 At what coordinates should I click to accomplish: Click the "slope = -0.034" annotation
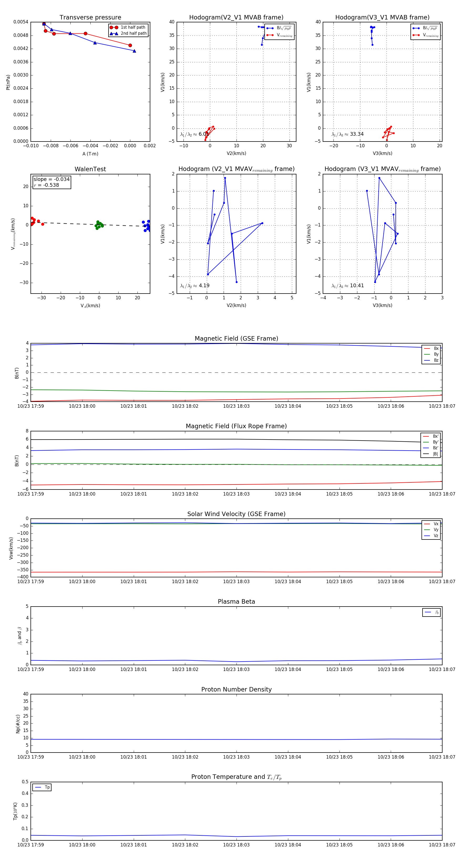click(52, 179)
